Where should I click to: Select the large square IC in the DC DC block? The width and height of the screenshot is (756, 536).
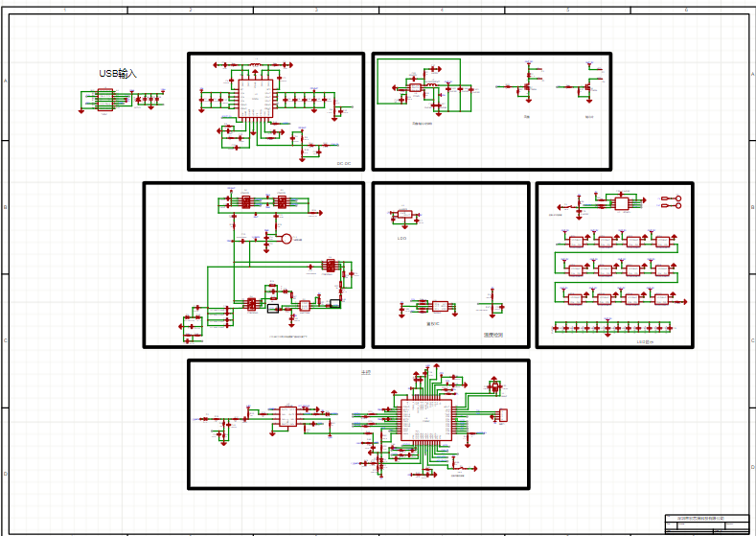click(255, 99)
